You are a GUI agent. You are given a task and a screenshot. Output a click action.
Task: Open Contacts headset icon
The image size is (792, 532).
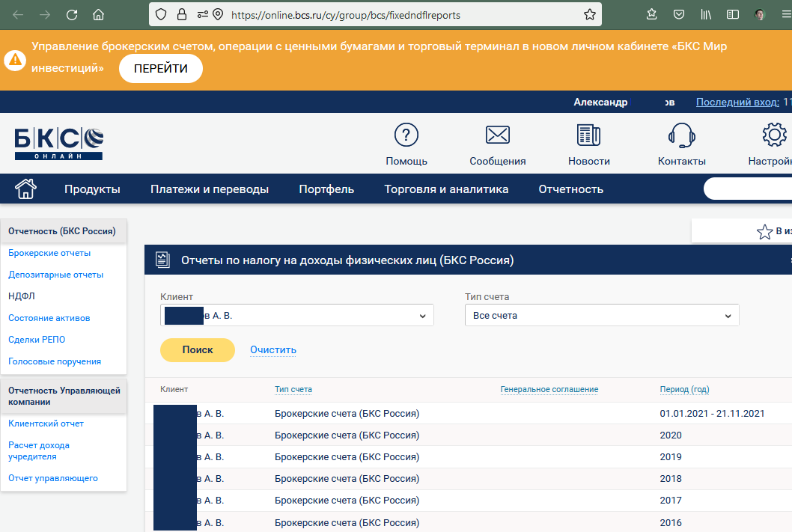[x=681, y=135]
